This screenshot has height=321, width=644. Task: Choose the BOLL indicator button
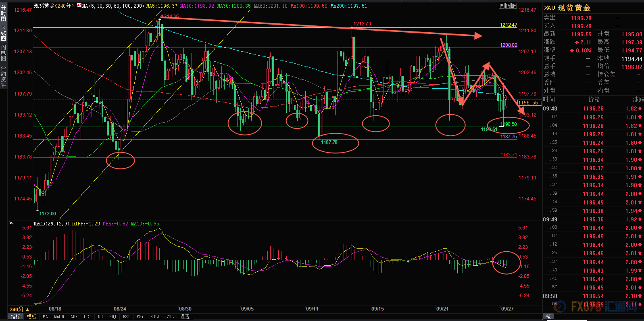tap(155, 317)
